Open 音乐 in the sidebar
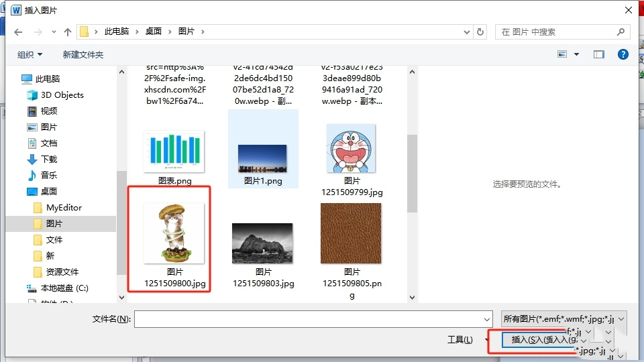This screenshot has width=644, height=362. (x=42, y=175)
